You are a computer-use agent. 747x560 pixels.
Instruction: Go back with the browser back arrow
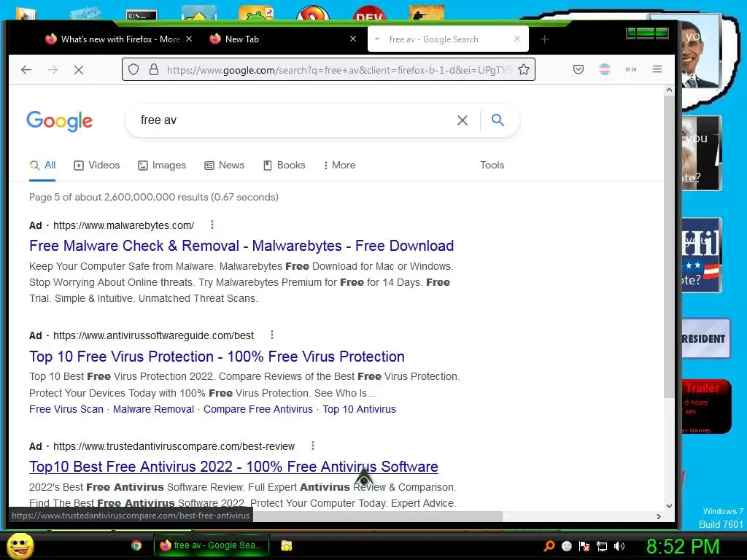click(x=26, y=70)
